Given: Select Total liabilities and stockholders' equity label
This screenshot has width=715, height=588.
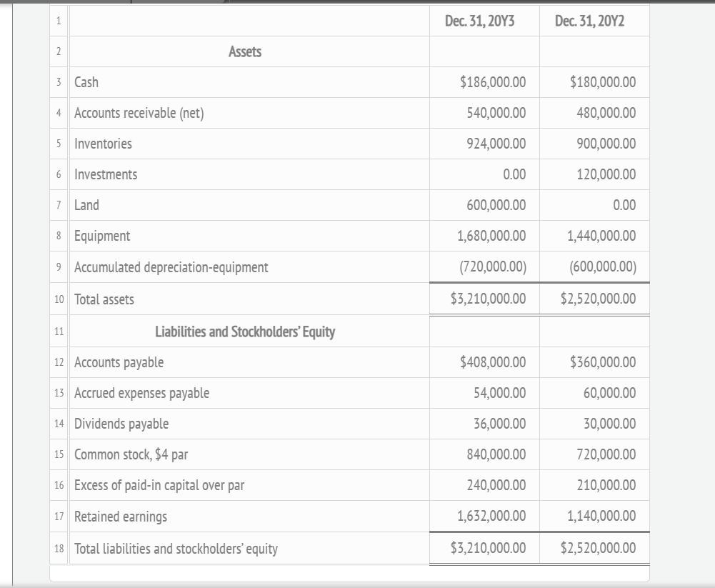Looking at the screenshot, I should (x=176, y=548).
